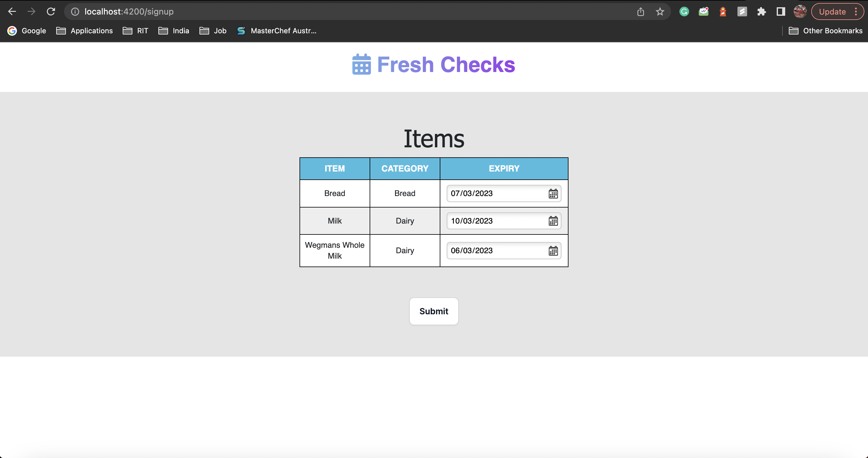Open the India bookmarks folder
Screen dimensions: 868x458
pos(174,31)
